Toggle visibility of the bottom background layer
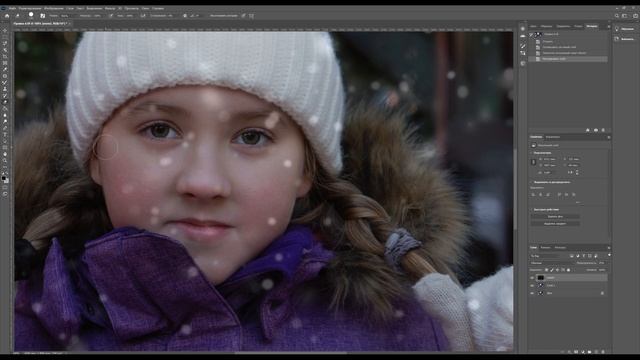The height and width of the screenshot is (360, 640). [532, 293]
